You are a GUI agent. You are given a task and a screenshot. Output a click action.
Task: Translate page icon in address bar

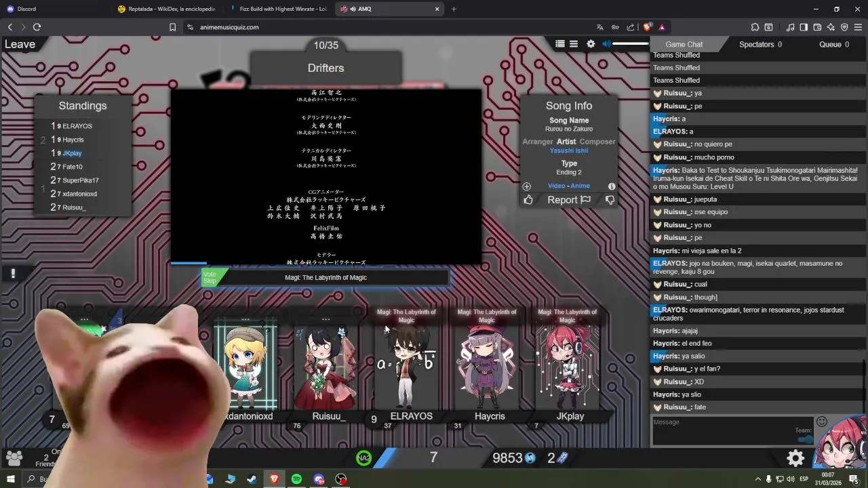tap(599, 27)
